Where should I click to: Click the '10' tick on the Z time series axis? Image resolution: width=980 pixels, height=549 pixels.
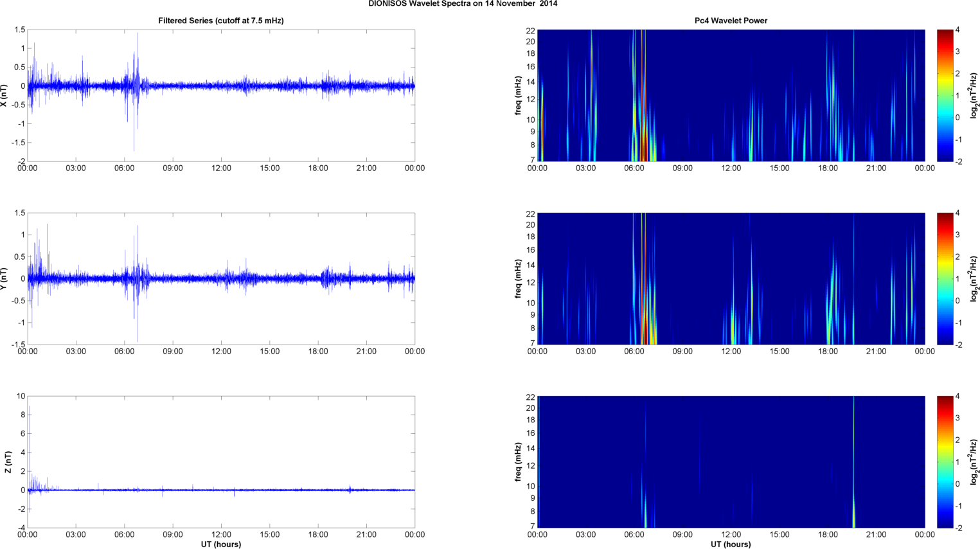click(21, 396)
